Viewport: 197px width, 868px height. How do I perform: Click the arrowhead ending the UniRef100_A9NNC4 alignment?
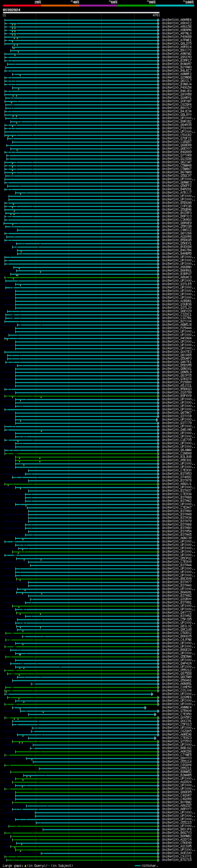pyautogui.click(x=146, y=708)
